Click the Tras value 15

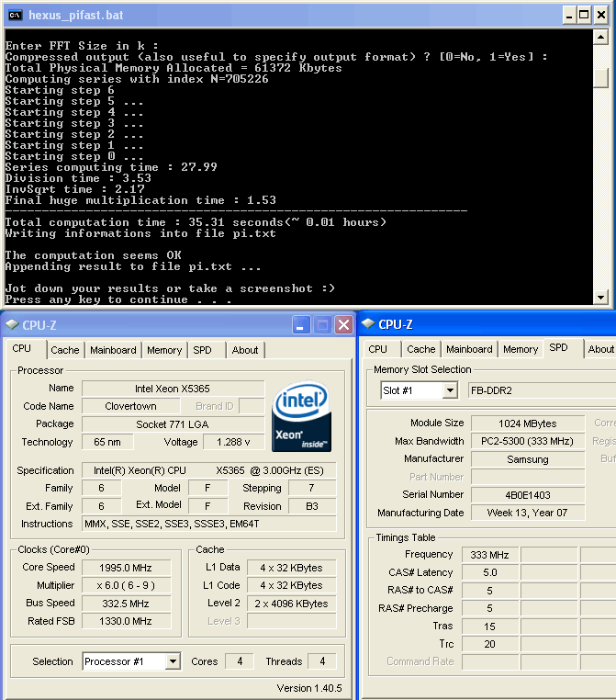489,626
